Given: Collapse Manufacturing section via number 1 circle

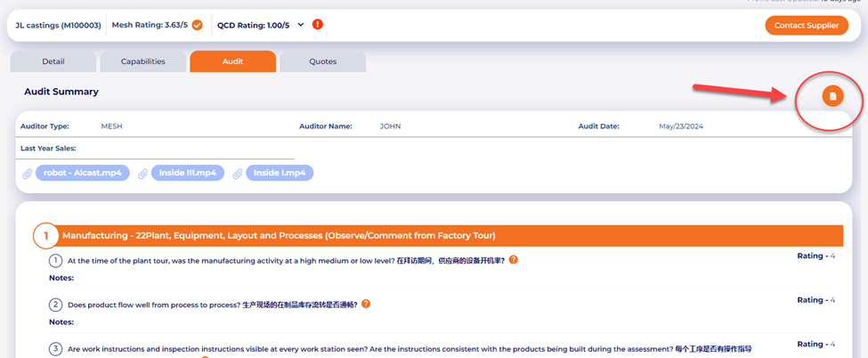Looking at the screenshot, I should (45, 236).
